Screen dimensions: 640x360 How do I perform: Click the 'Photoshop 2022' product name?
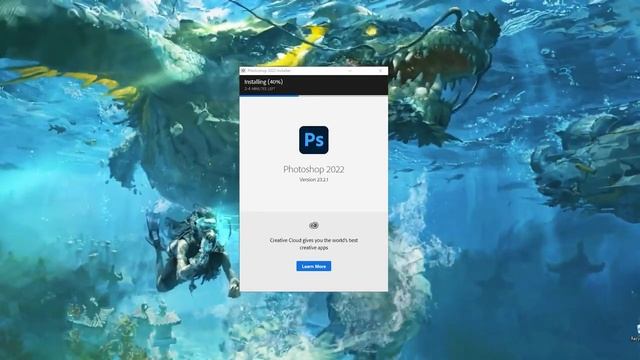tap(313, 169)
